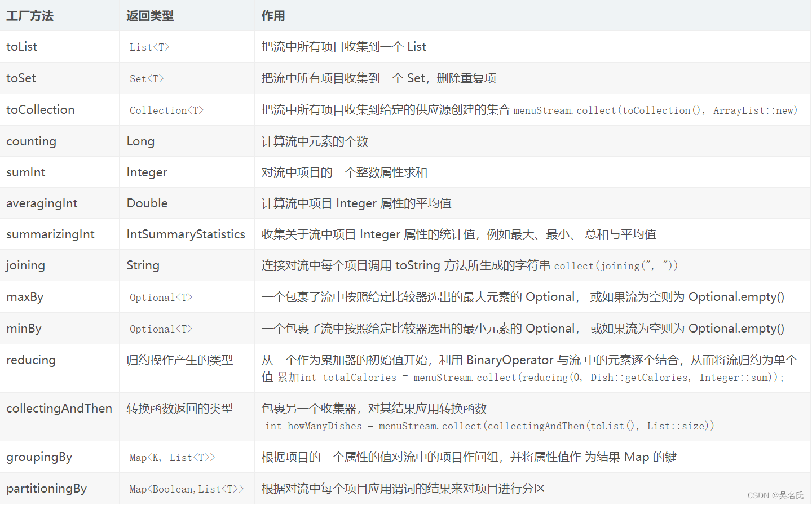Click the 工厂方法 column header

click(30, 16)
